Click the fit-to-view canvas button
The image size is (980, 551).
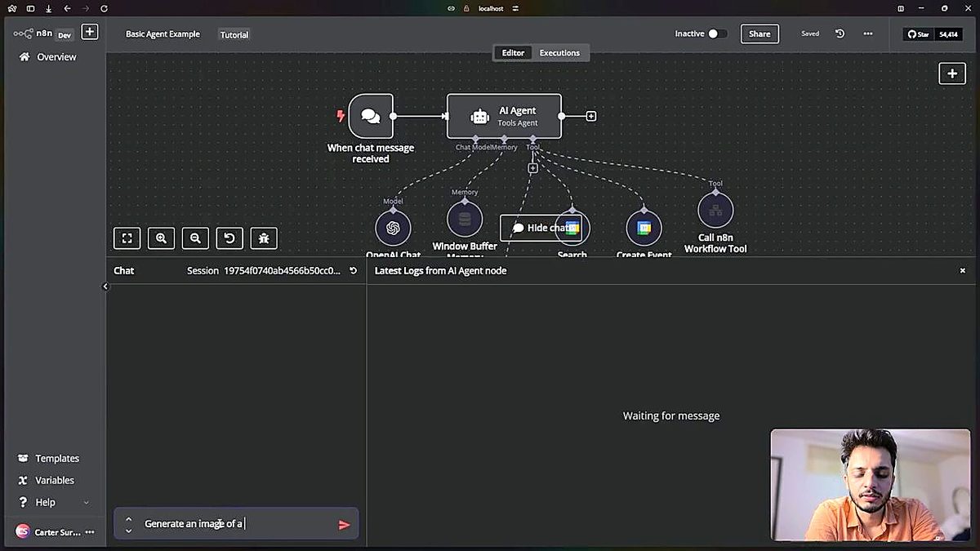pos(127,238)
